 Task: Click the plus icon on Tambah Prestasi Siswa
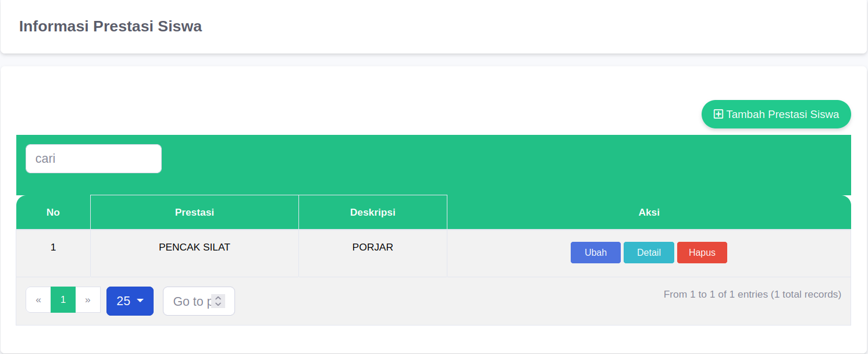point(718,115)
